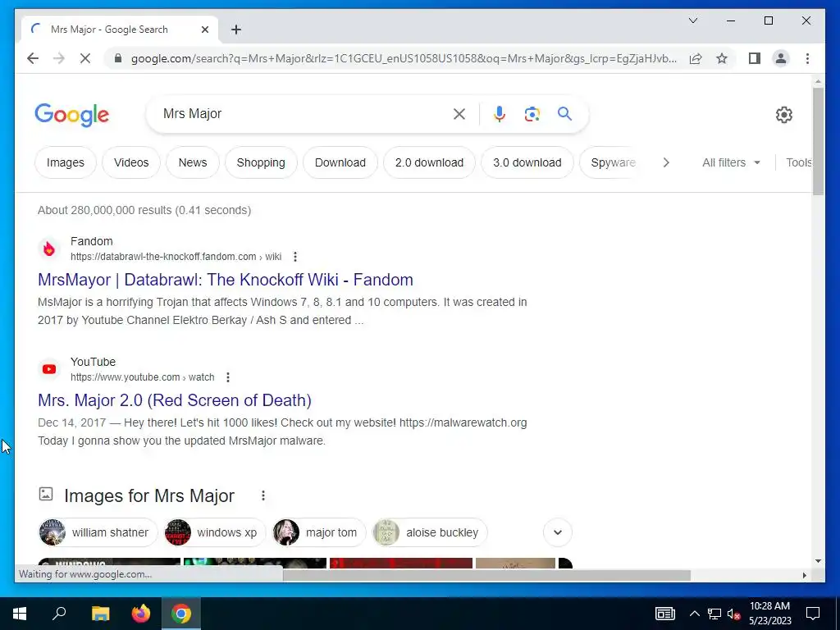The image size is (840, 630).
Task: Stop loading the page
Action: point(85,58)
